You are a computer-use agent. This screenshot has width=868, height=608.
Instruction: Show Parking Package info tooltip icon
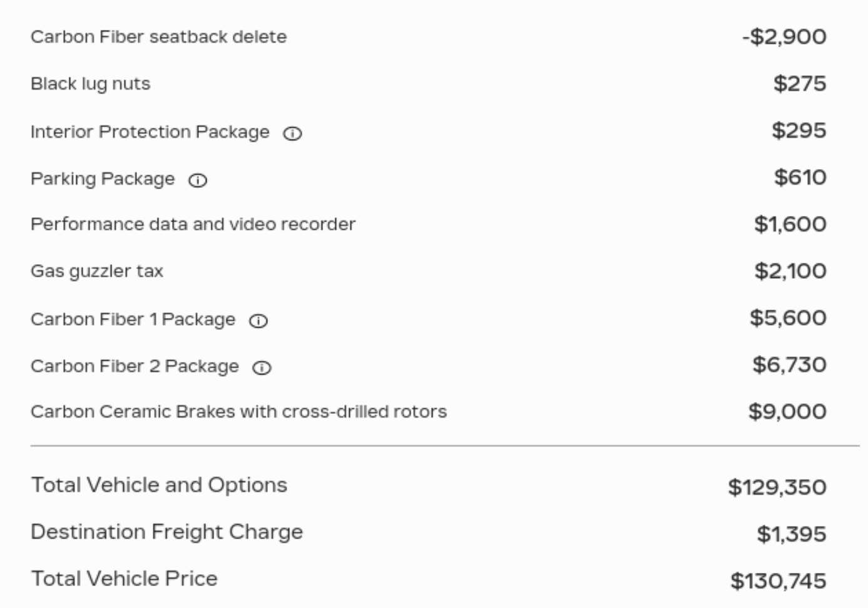[198, 180]
